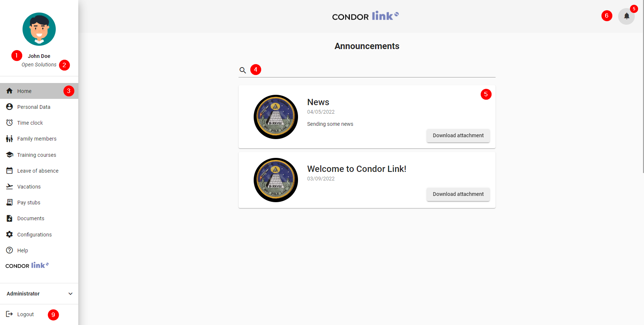Select the Home menu item
The width and height of the screenshot is (644, 325).
[x=24, y=91]
